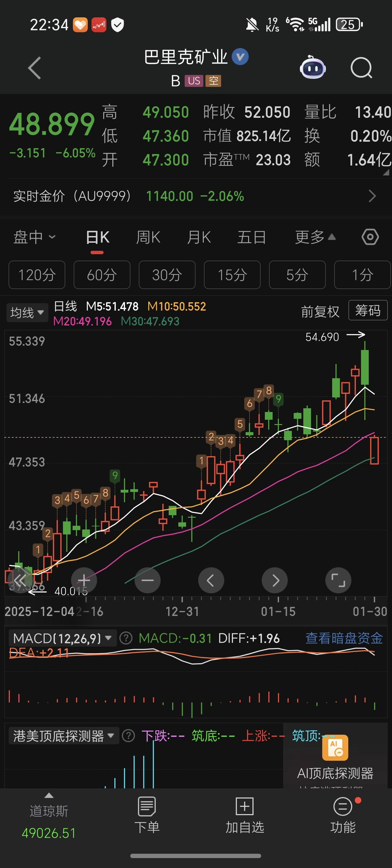Tap the shield icon in status bar
The image size is (392, 868).
117,24
